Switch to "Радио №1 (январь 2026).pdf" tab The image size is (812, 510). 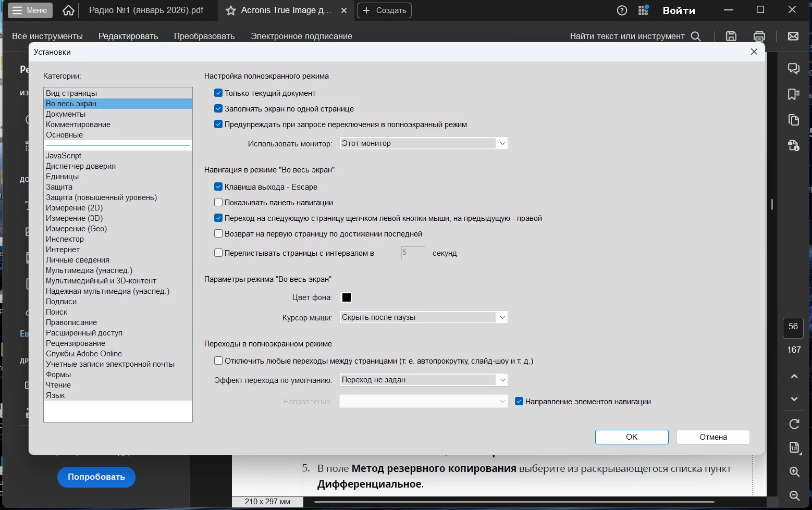146,10
